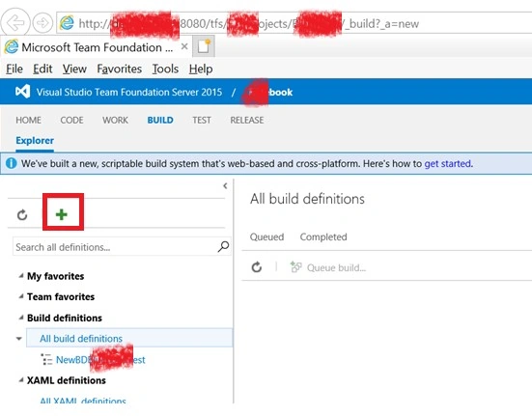The width and height of the screenshot is (532, 416).
Task: Collapse XAML definitions node
Action: pyautogui.click(x=21, y=379)
